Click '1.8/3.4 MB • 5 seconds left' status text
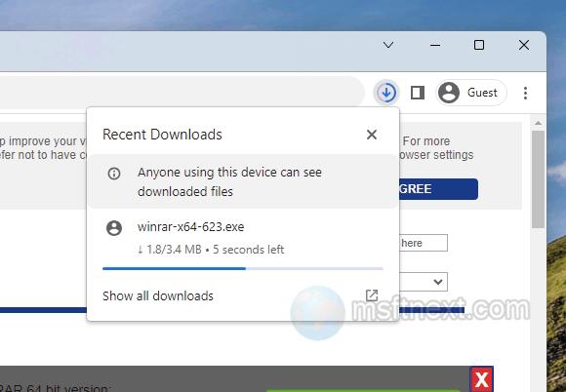This screenshot has width=566, height=392. pos(211,250)
